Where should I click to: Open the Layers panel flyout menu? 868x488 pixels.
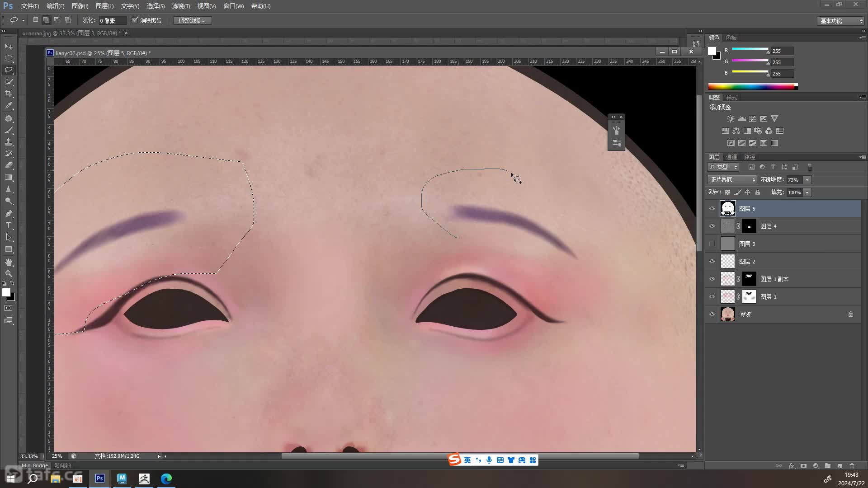click(x=863, y=157)
